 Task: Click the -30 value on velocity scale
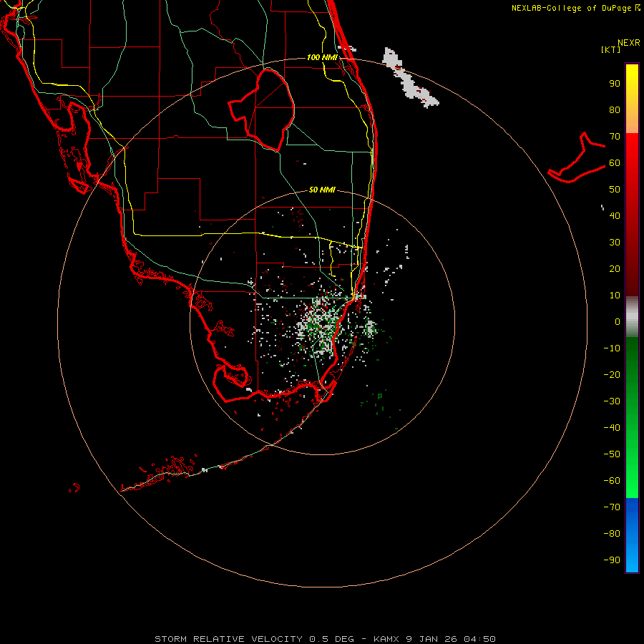pos(612,401)
